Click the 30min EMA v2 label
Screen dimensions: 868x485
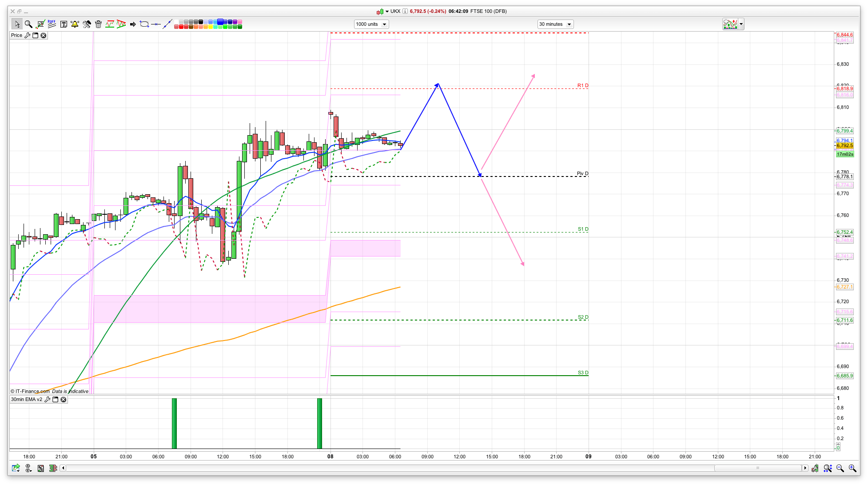[27, 399]
